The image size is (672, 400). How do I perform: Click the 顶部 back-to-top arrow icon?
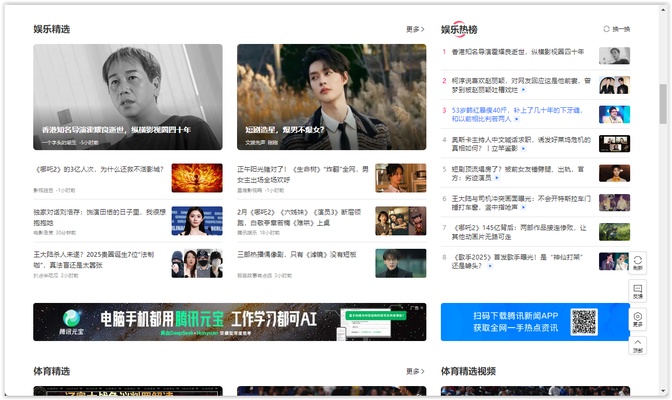click(637, 345)
